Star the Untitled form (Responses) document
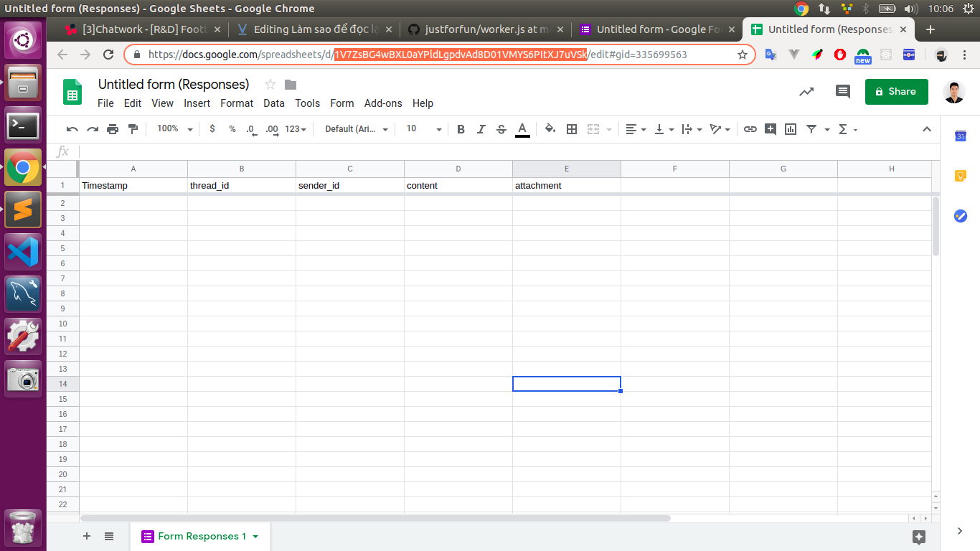This screenshot has width=980, height=551. pos(270,84)
